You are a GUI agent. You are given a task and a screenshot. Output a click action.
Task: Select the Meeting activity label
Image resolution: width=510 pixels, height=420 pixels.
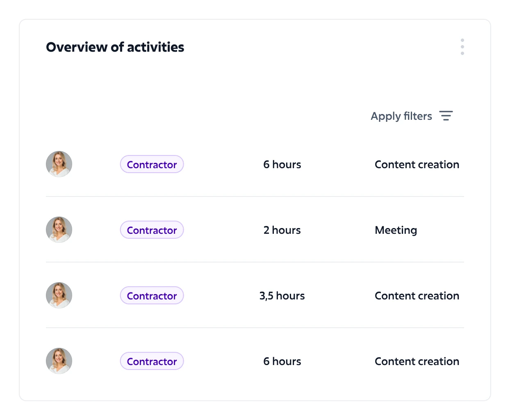[396, 230]
